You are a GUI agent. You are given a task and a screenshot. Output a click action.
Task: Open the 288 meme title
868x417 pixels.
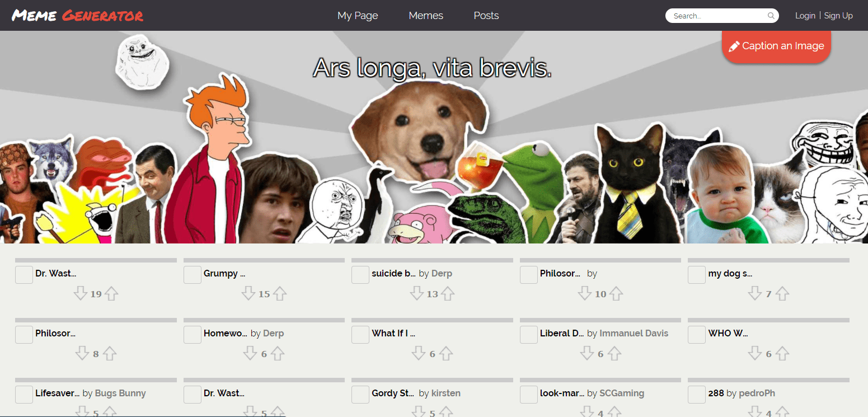(x=716, y=393)
